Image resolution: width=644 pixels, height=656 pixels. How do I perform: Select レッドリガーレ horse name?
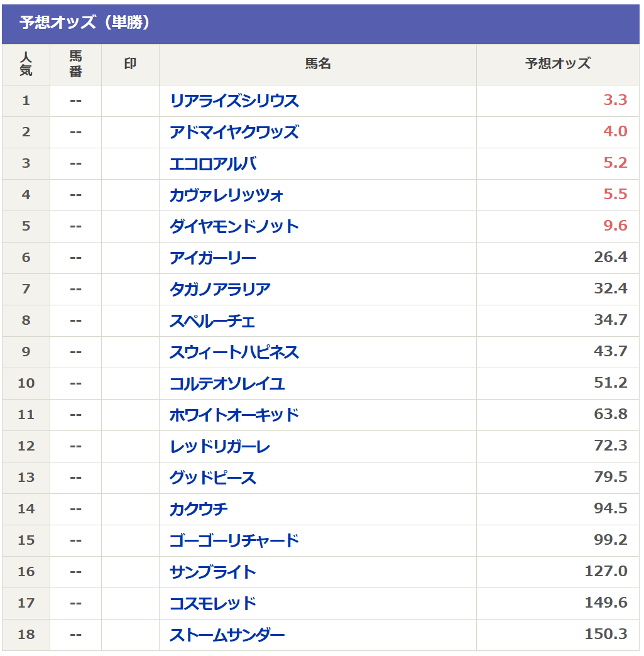220,447
